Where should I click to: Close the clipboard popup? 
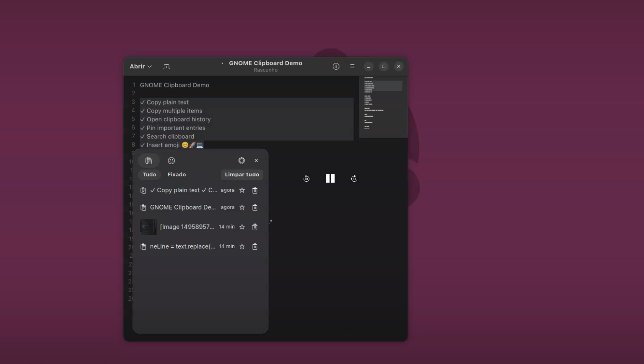256,160
